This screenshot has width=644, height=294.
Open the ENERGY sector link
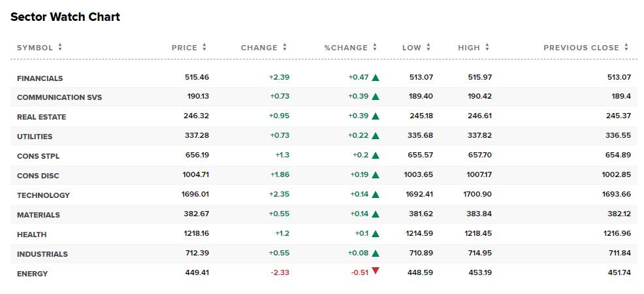[x=32, y=274]
